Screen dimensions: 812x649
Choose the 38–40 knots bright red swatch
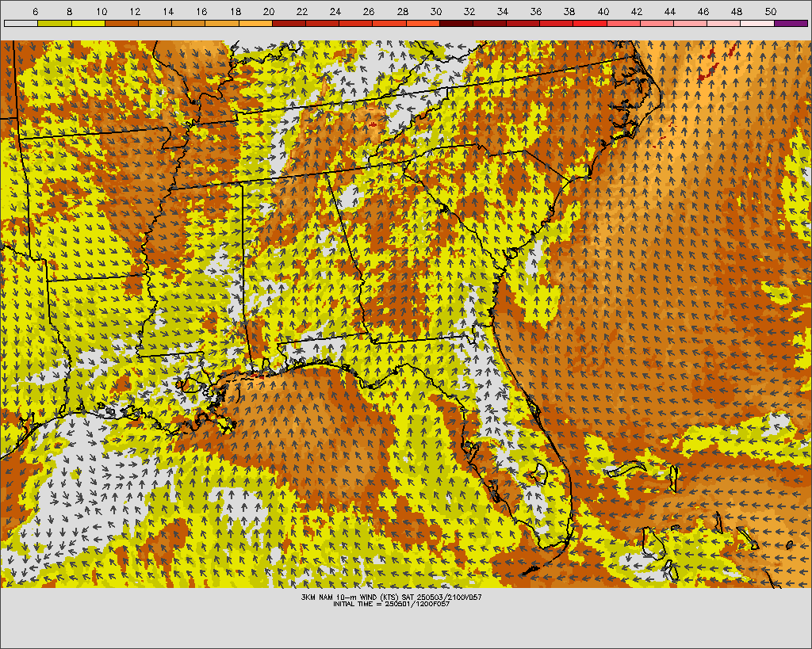click(x=590, y=23)
